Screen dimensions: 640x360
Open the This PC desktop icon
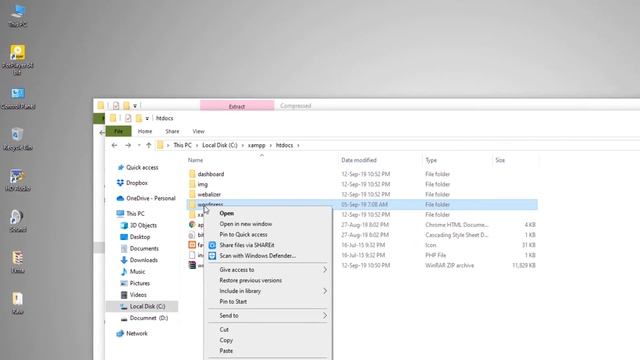tap(18, 16)
